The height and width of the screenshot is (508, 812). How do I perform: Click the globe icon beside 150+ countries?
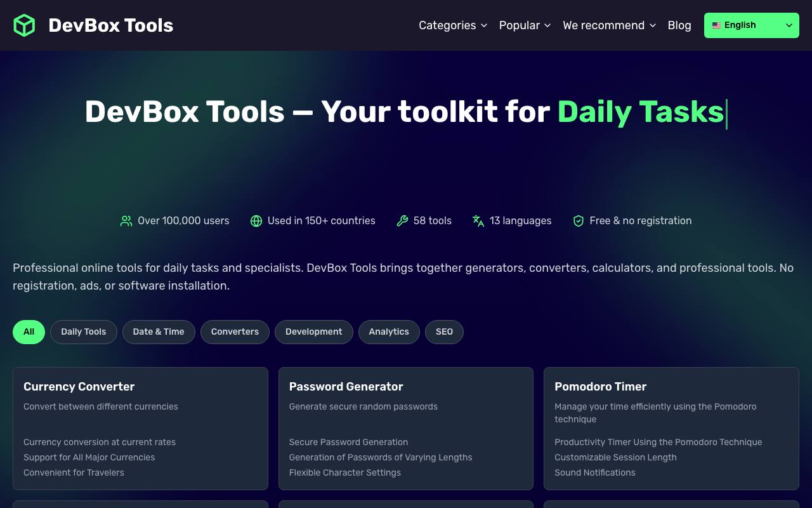[256, 221]
